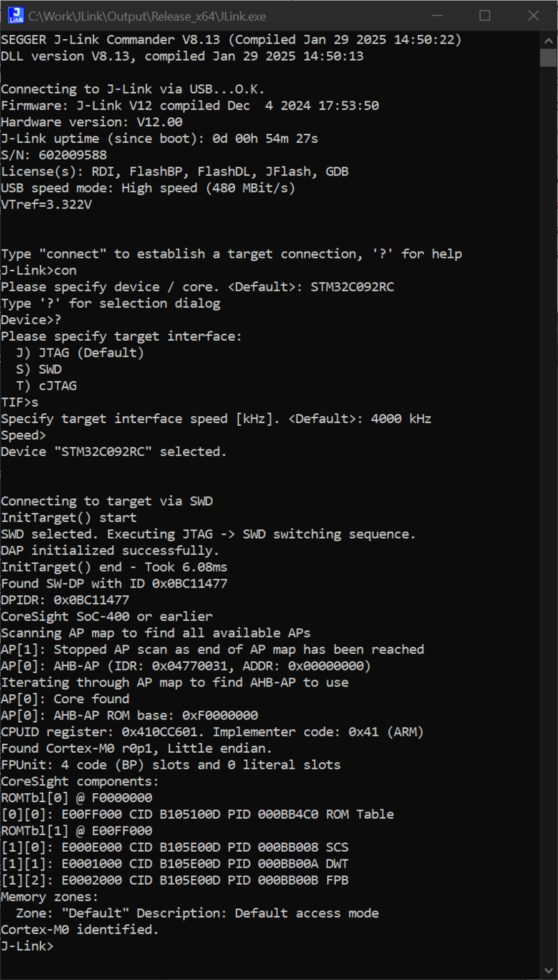Maximize the J-Link Commander window

pyautogui.click(x=485, y=15)
